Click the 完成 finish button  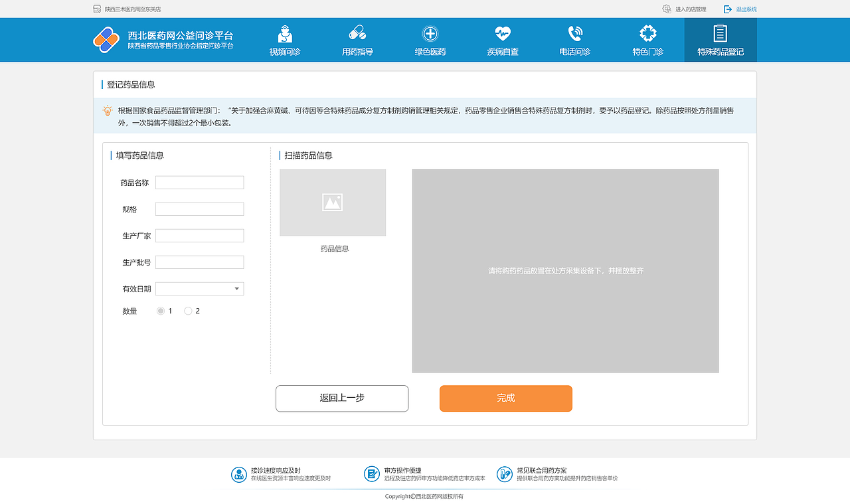[x=505, y=398]
